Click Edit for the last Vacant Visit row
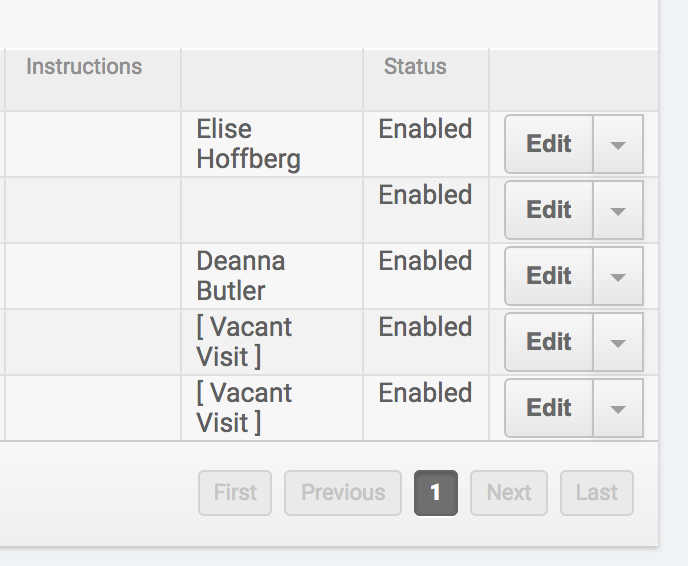688x566 pixels. click(548, 408)
